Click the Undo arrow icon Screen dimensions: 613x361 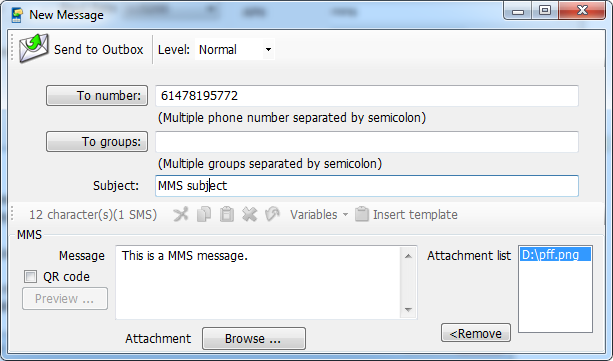[272, 214]
